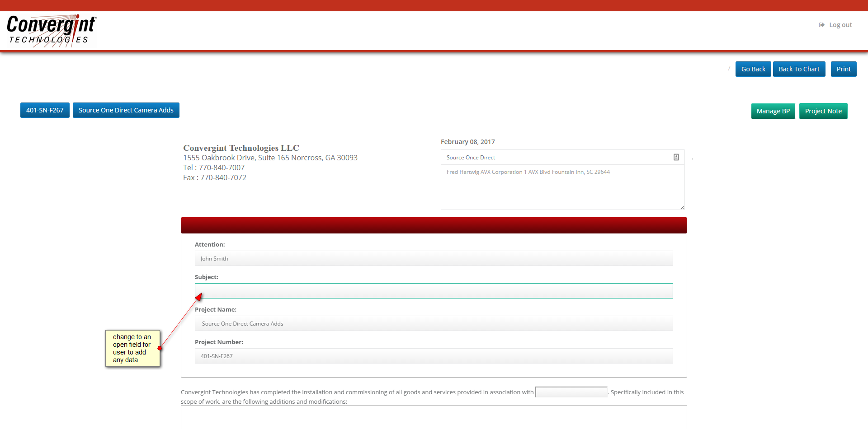The height and width of the screenshot is (429, 868).
Task: Add a Project Note
Action: pyautogui.click(x=823, y=111)
